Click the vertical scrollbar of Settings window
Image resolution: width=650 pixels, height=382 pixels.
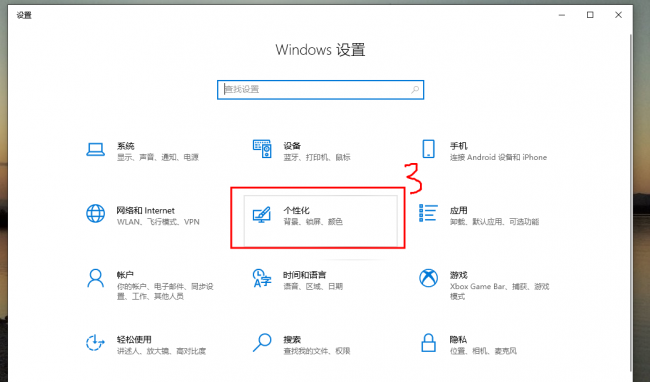631,203
